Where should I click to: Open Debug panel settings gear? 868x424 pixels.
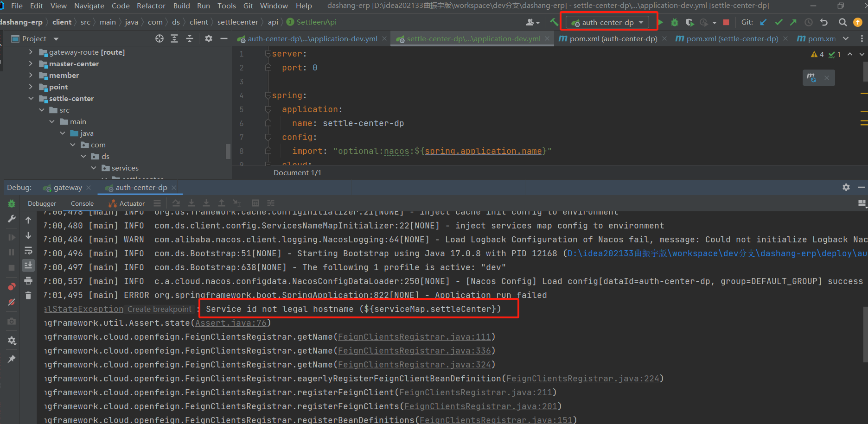[x=846, y=187]
